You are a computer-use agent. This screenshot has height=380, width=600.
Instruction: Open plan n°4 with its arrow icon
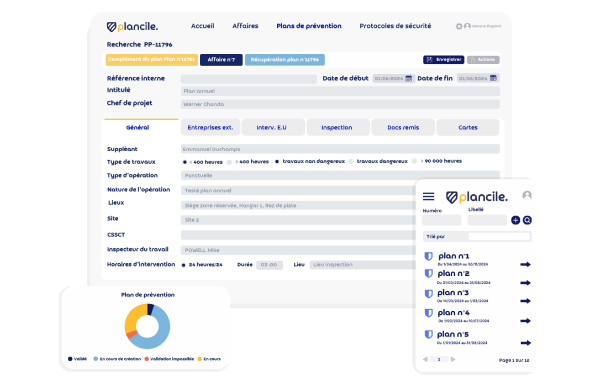pyautogui.click(x=525, y=321)
